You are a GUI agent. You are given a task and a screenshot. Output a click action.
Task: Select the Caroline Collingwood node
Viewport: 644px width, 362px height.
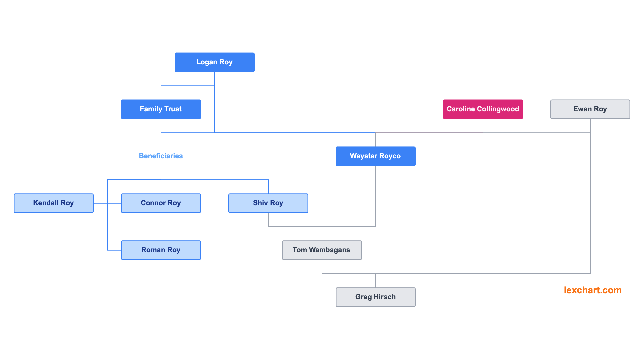(483, 109)
